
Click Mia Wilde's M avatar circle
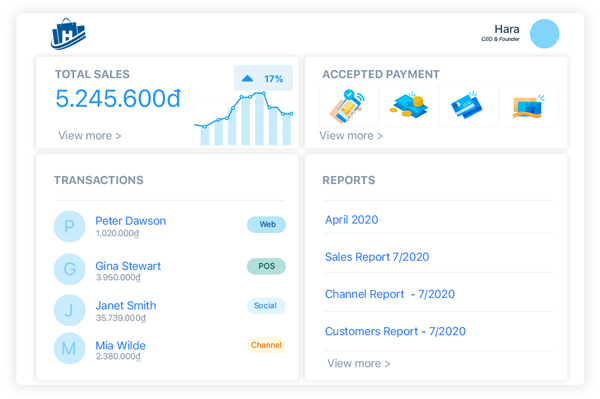pos(69,349)
